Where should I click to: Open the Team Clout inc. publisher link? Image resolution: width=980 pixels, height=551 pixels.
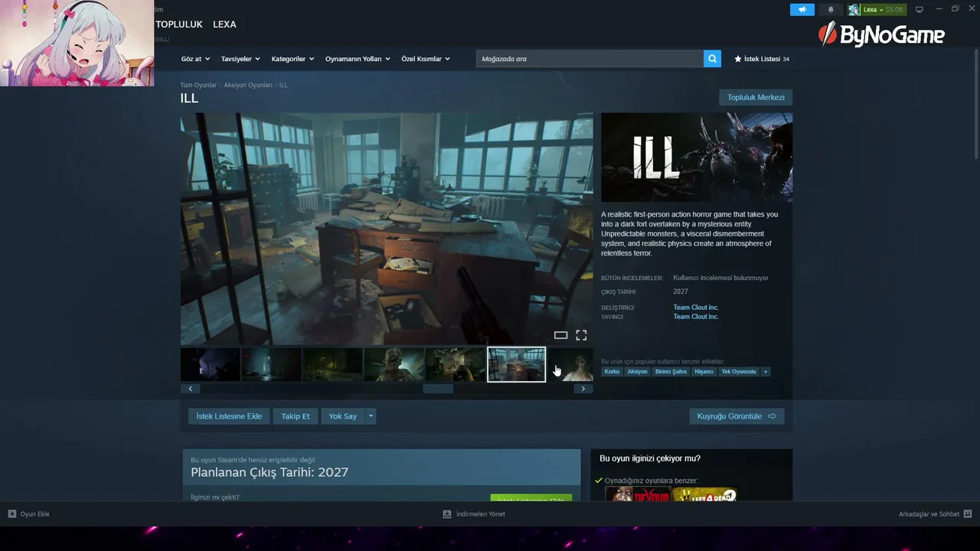coord(696,317)
